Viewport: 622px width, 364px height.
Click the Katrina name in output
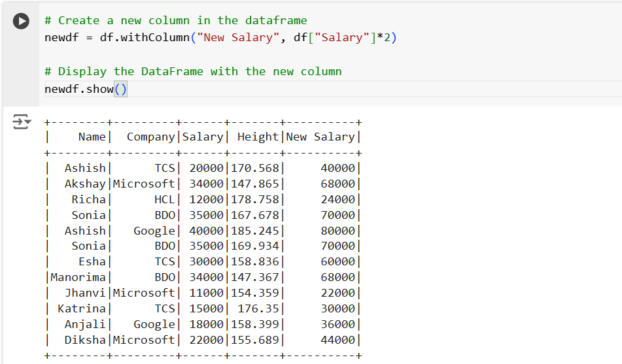(x=81, y=308)
